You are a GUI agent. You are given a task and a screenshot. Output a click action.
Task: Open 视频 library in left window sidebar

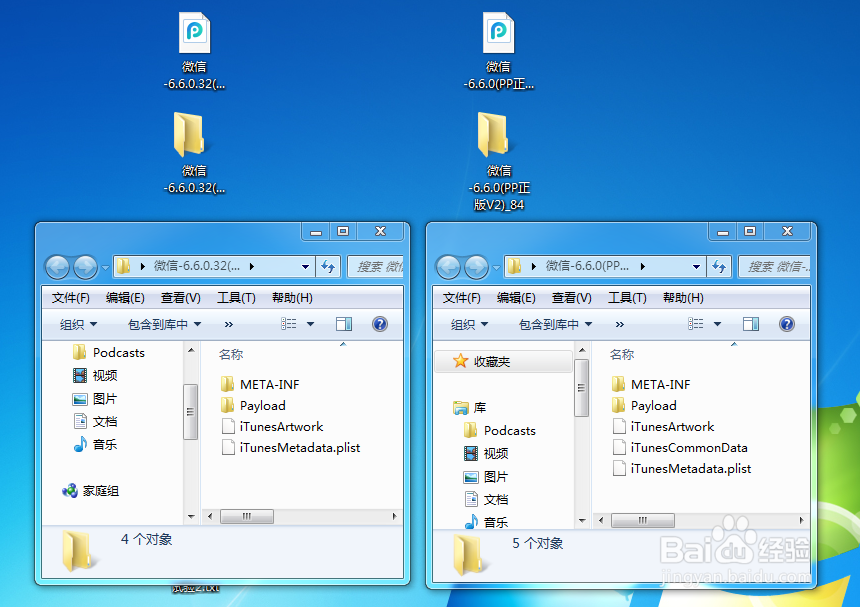[95, 376]
